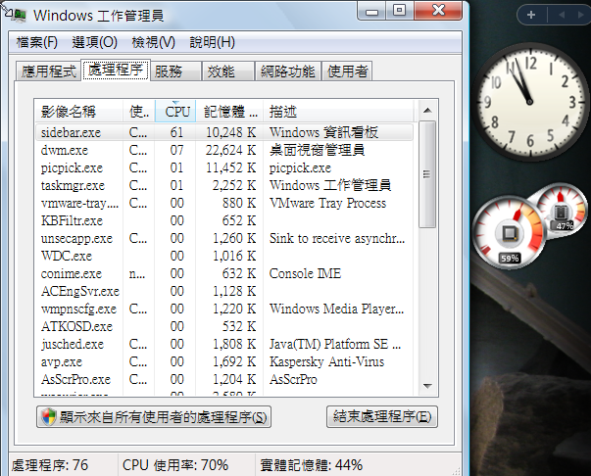Sort by CPU column header
Screen dimensions: 591x476
click(x=175, y=112)
